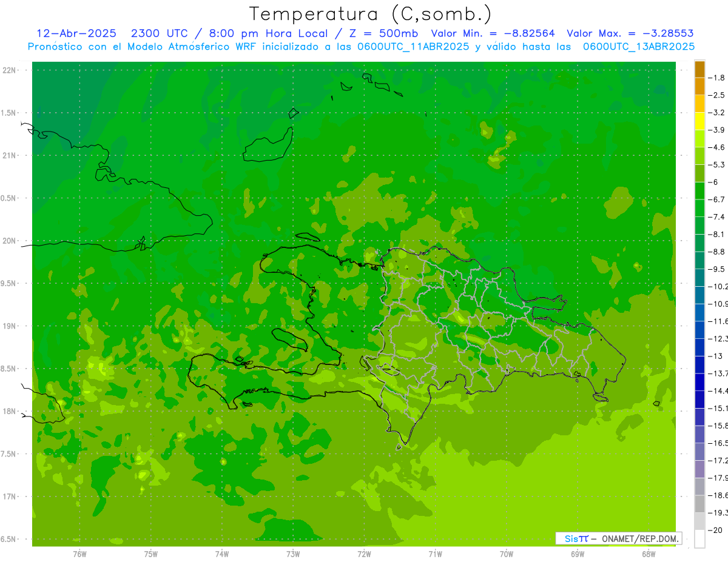Click the "-7.4" color scale value
The image size is (728, 562).
(716, 216)
